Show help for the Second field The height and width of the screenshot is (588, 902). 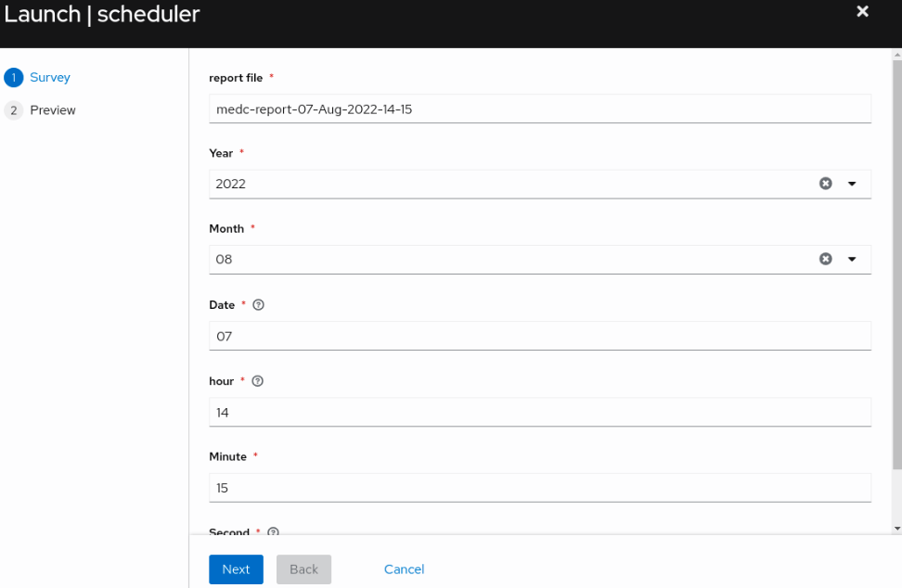click(273, 531)
